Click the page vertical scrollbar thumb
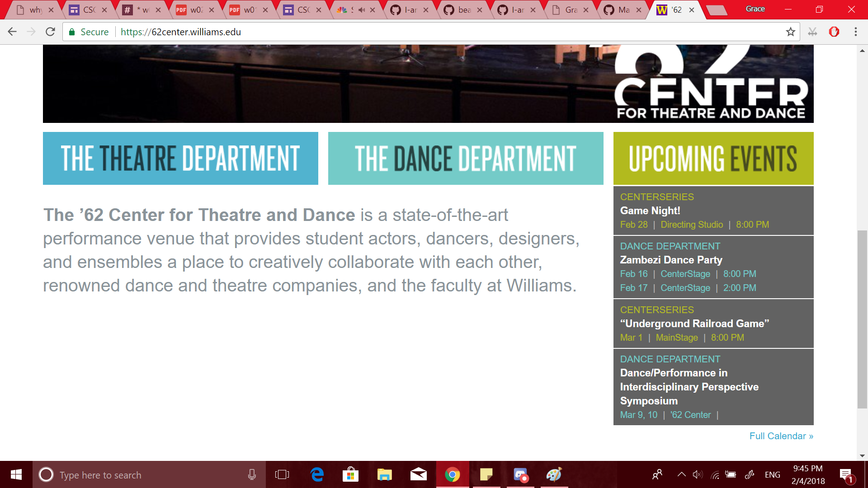 [x=862, y=319]
